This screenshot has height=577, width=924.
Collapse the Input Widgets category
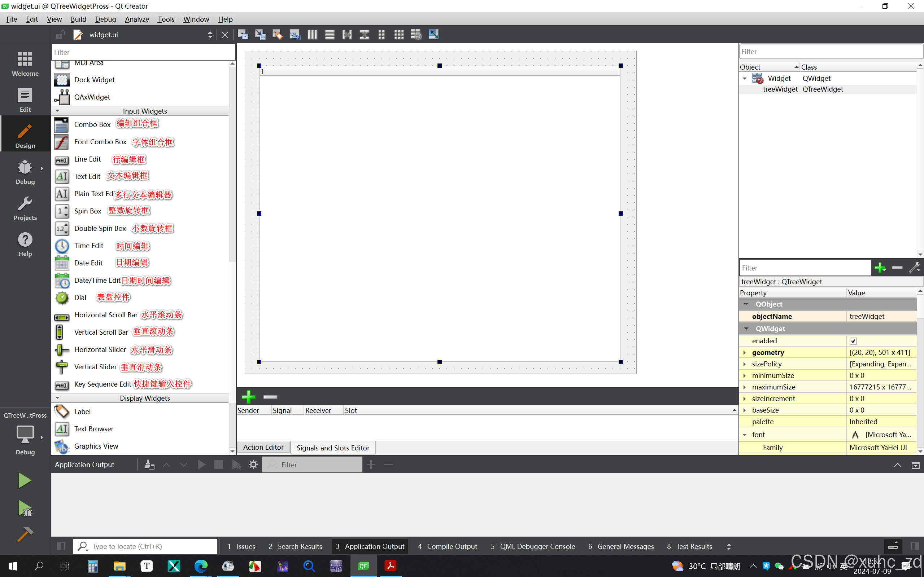click(x=58, y=111)
